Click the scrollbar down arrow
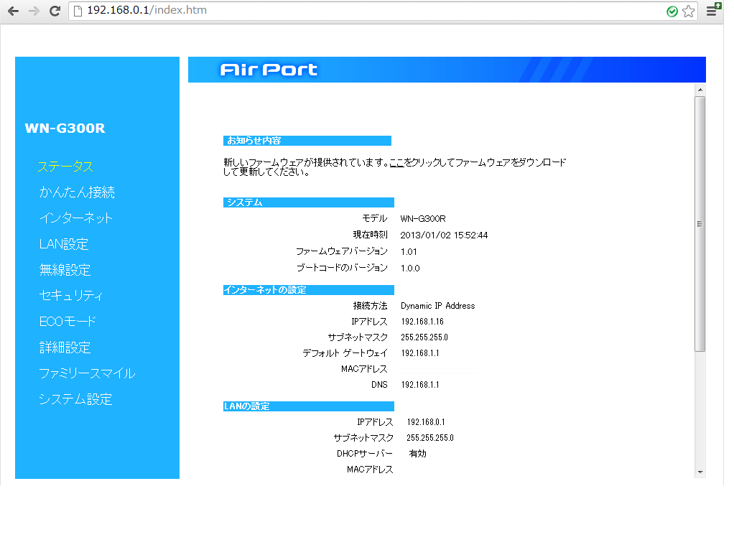Image resolution: width=734 pixels, height=560 pixels. click(x=700, y=472)
